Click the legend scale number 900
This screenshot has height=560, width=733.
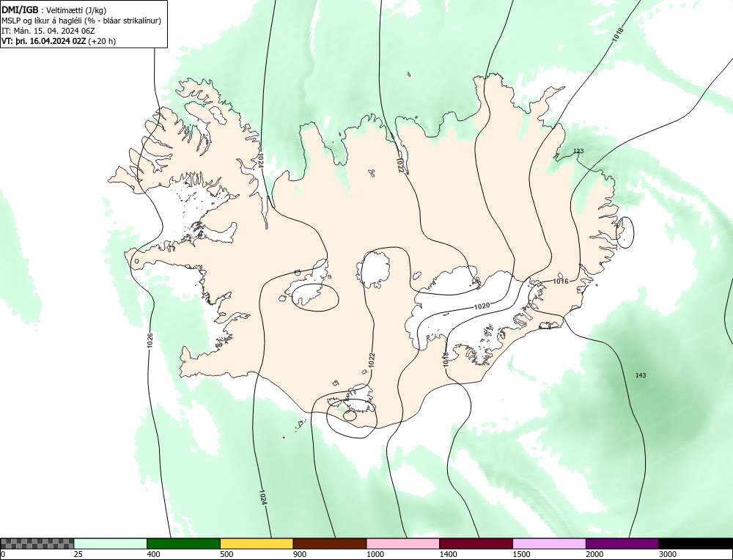pos(299,554)
